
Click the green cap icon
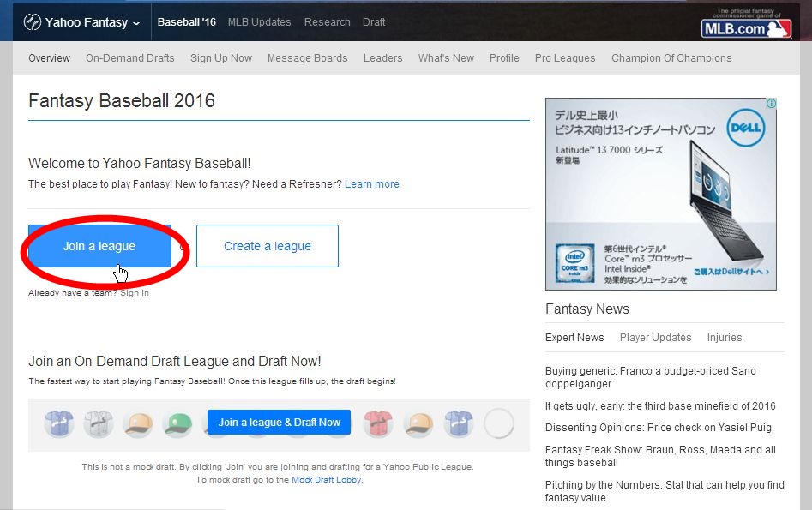177,423
